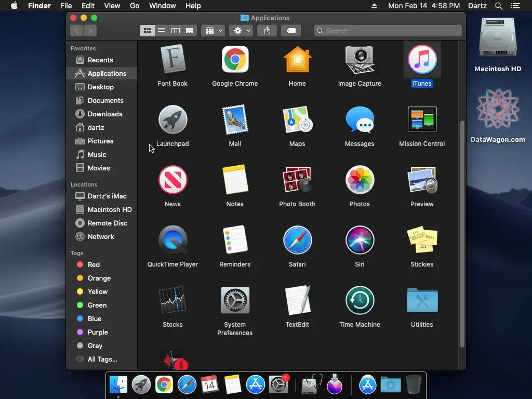Open Trash in the Dock
532x399 pixels.
413,385
